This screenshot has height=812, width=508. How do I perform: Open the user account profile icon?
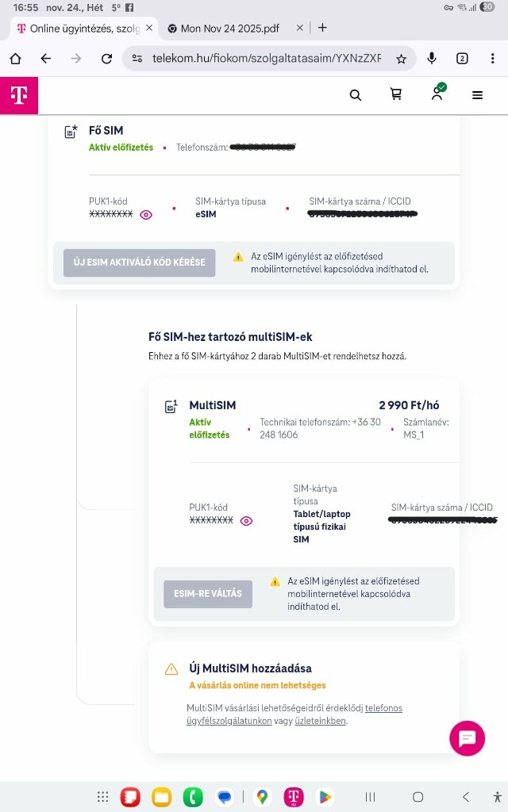tap(437, 94)
